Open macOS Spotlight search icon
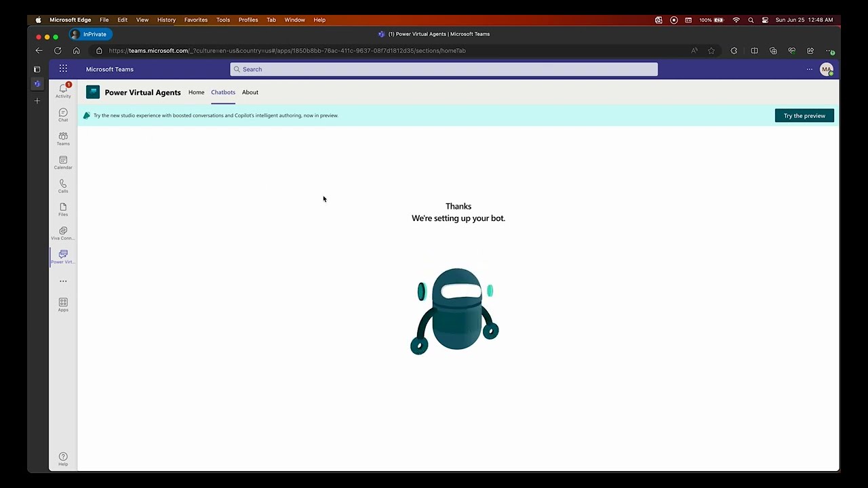Screen dimensions: 868x488 [x=751, y=20]
